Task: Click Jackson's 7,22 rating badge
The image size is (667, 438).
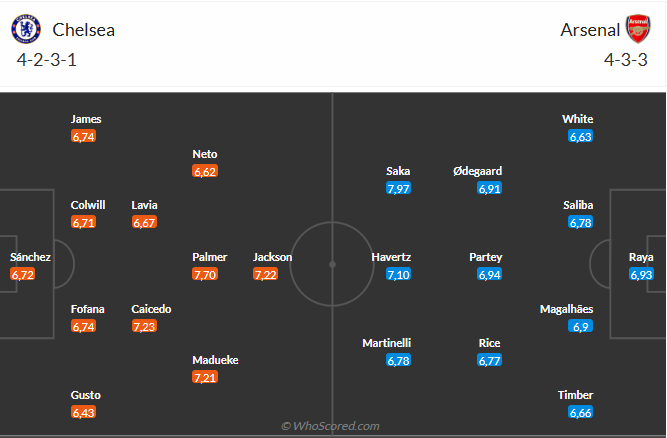Action: (265, 274)
